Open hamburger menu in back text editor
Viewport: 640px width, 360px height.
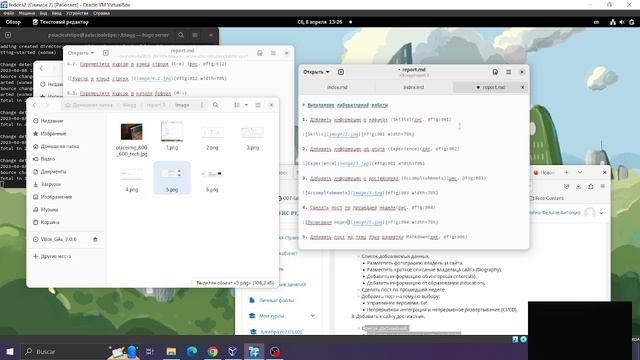[x=273, y=53]
